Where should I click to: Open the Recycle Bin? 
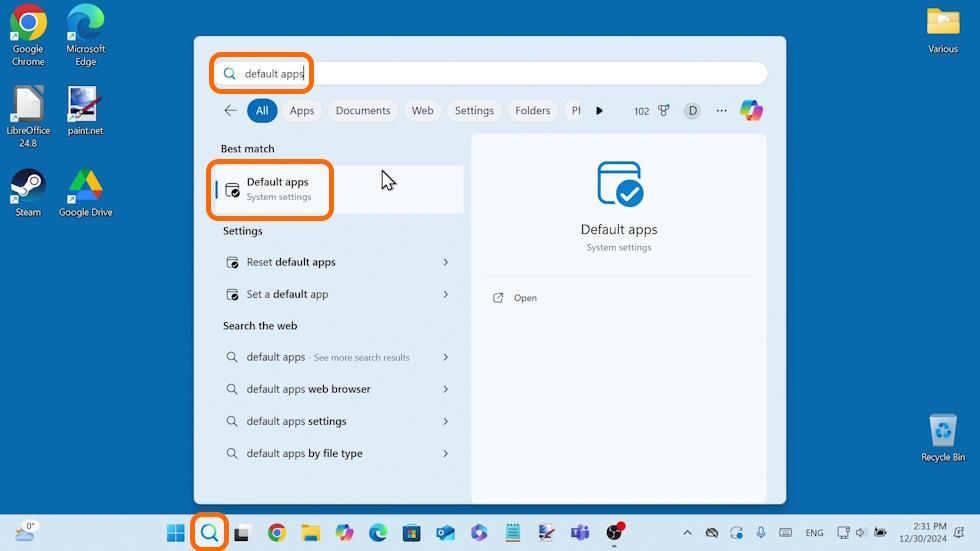[942, 437]
